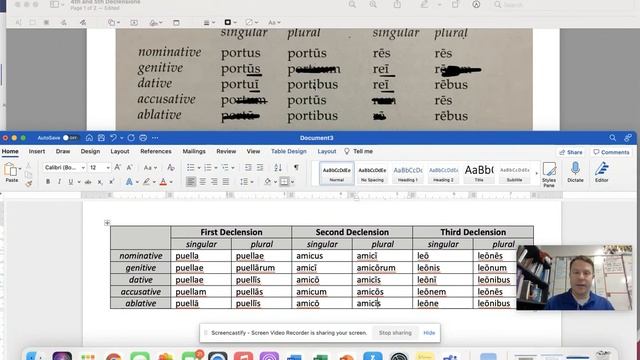Click the Text Effects blue A icon
Screen dimensions: 640x360
[129, 182]
